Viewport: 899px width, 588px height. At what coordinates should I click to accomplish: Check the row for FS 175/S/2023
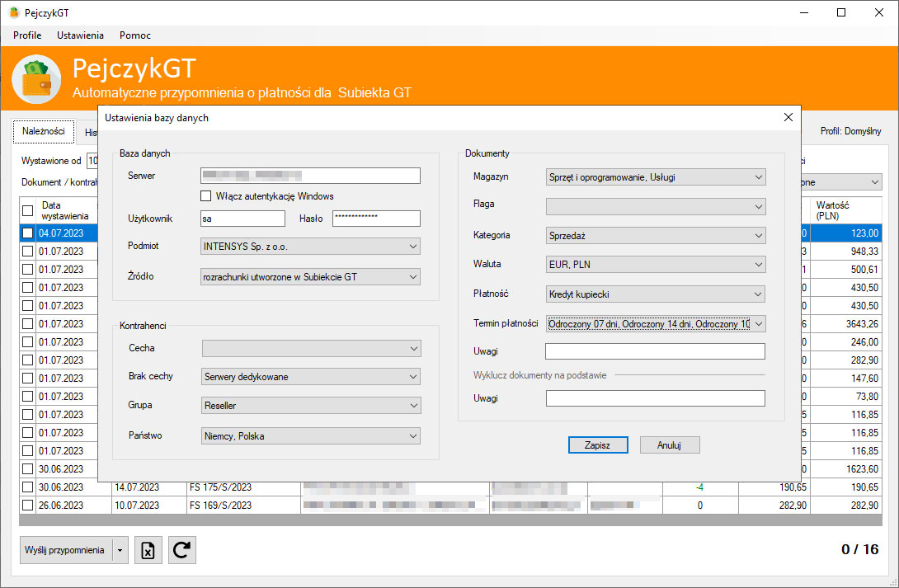[x=27, y=487]
